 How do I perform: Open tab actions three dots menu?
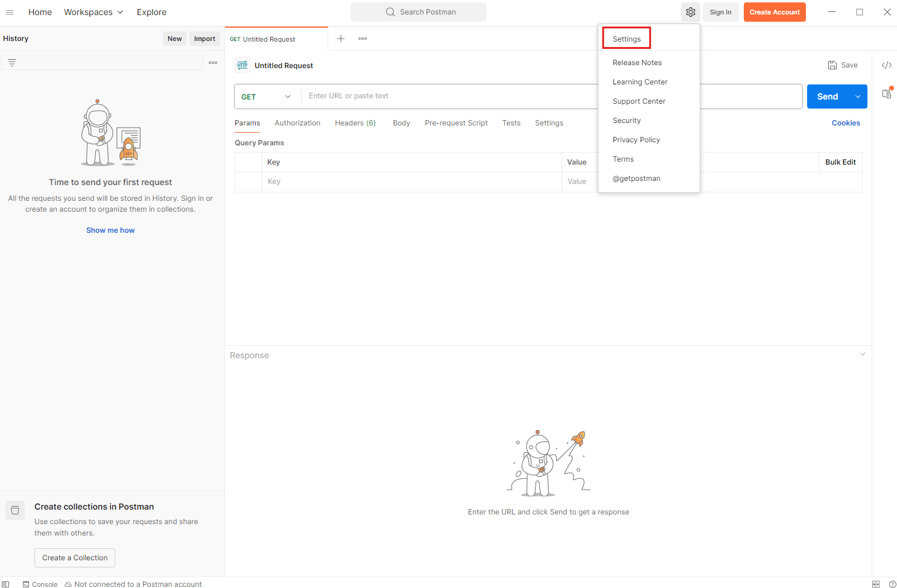click(x=363, y=39)
